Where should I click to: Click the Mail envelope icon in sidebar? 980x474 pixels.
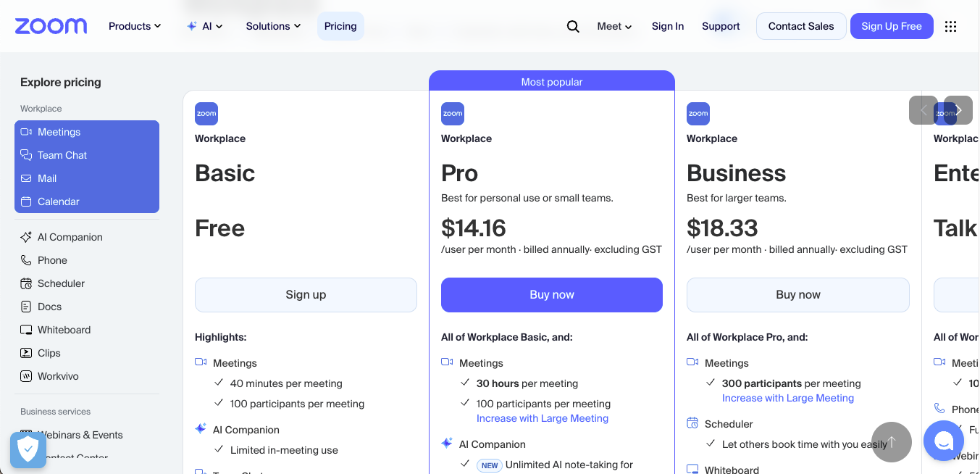point(26,178)
